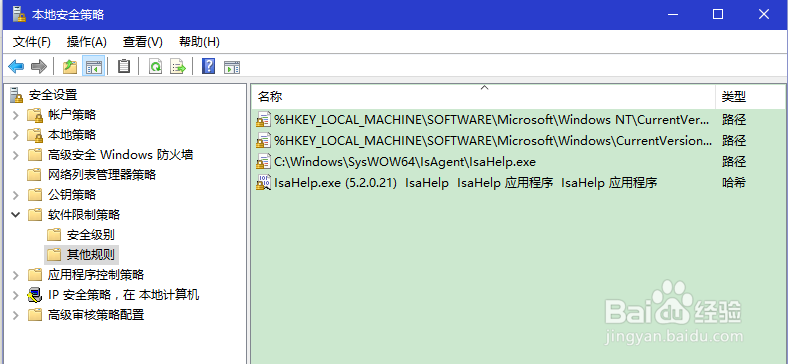The width and height of the screenshot is (788, 364).
Task: Sort list by the 名称 column header
Action: (483, 97)
